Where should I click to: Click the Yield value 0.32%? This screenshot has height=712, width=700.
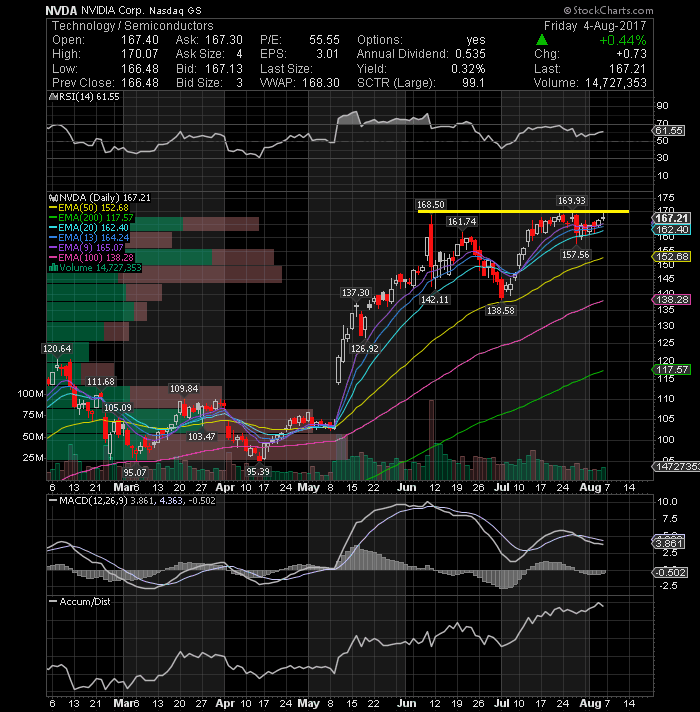tap(468, 69)
